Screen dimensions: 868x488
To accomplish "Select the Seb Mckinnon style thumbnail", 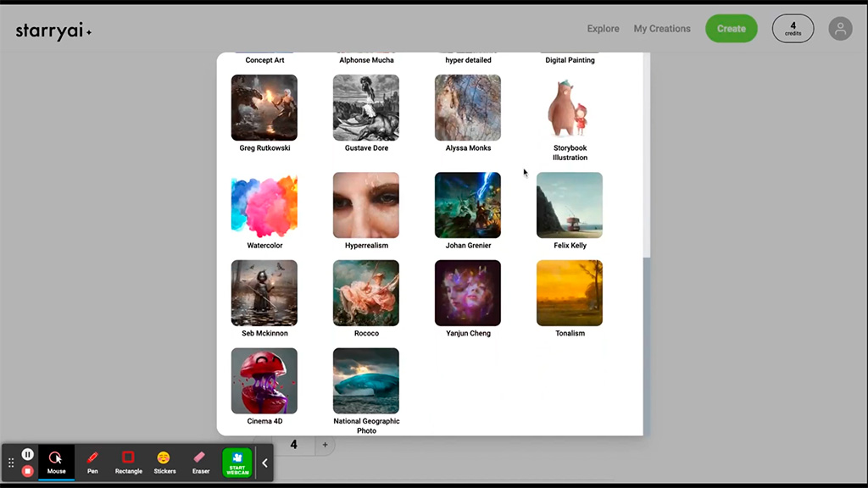I will tap(264, 293).
